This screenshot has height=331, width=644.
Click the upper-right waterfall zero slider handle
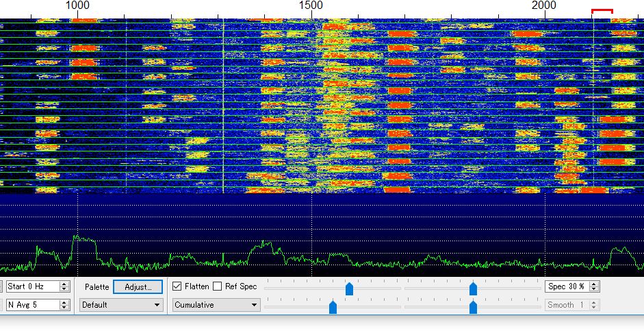pyautogui.click(x=473, y=289)
